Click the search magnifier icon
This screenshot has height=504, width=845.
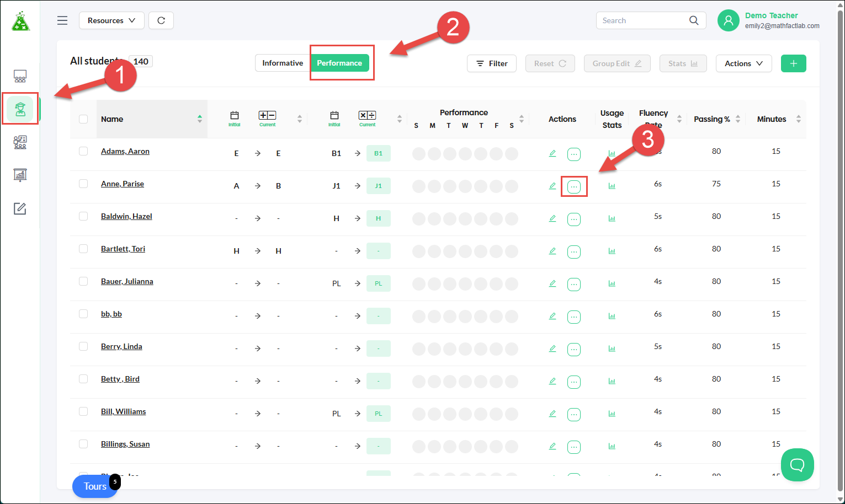tap(694, 20)
